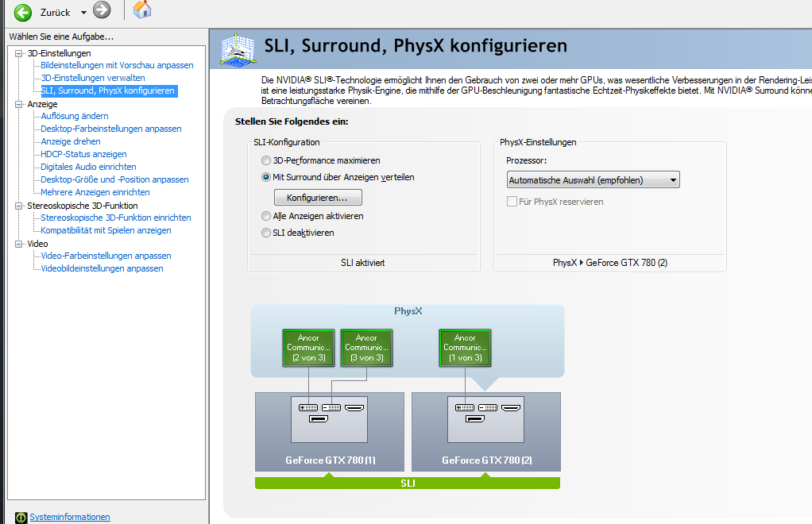Open Stereoskopische 3D-Funktion einrichten
The width and height of the screenshot is (812, 524).
click(115, 218)
